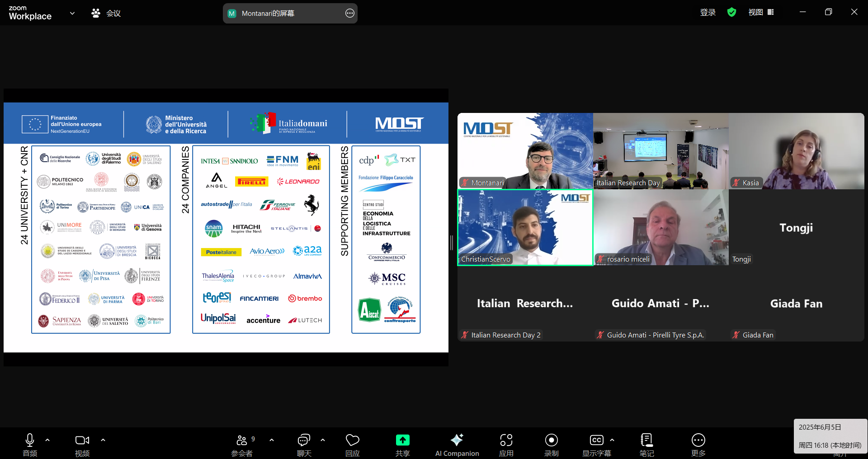
Task: Open the green security shield icon
Action: pos(731,13)
